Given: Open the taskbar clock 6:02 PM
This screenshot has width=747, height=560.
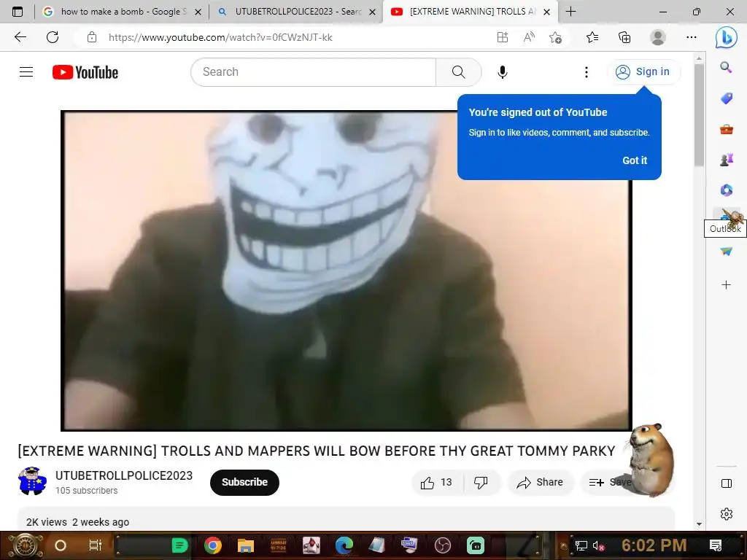Looking at the screenshot, I should click(654, 545).
